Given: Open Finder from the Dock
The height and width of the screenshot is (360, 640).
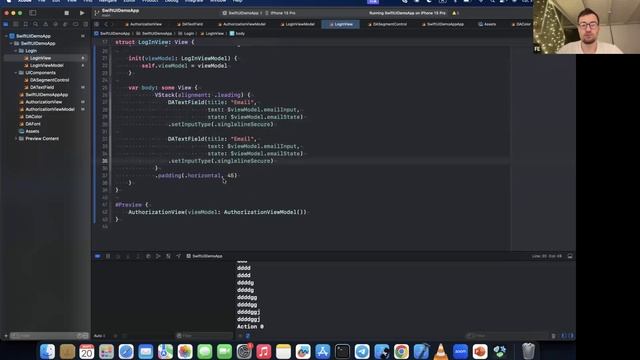Looking at the screenshot, I should tap(47, 351).
